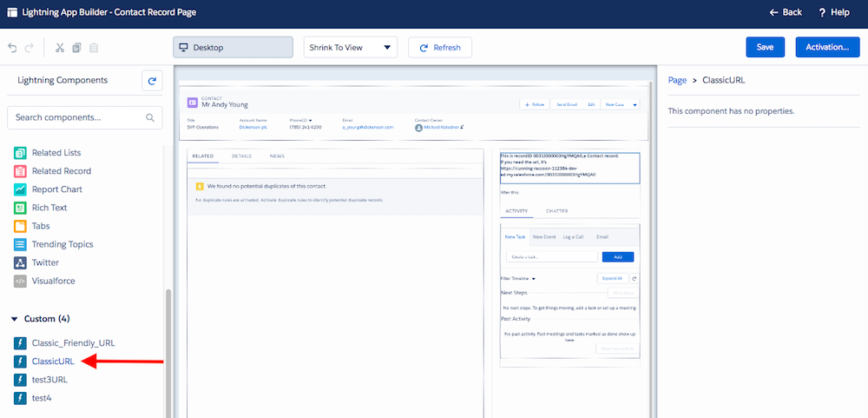Switch to the RELATED tab
This screenshot has width=868, height=418.
point(202,156)
